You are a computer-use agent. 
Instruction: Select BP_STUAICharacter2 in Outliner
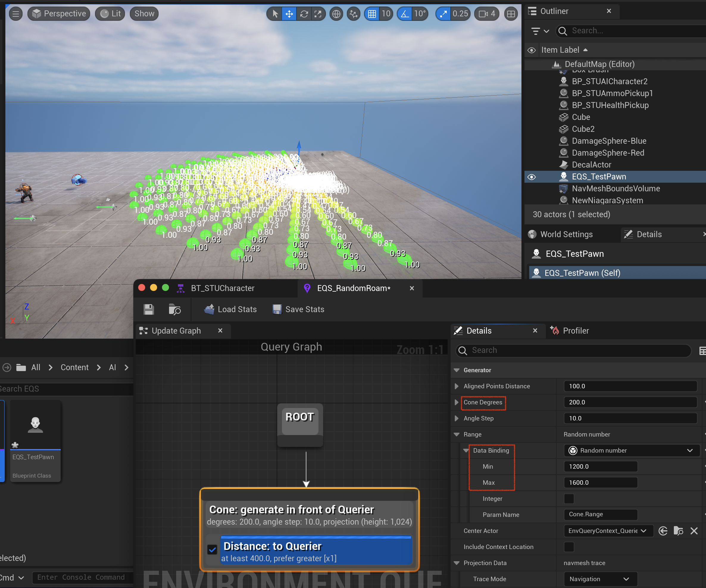(x=609, y=81)
